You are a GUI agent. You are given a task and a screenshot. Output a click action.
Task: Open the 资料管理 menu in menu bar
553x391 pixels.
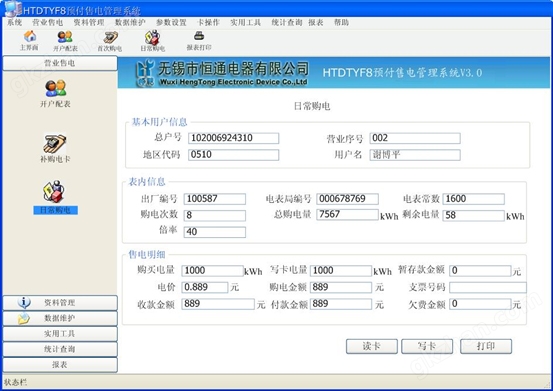[x=89, y=23]
